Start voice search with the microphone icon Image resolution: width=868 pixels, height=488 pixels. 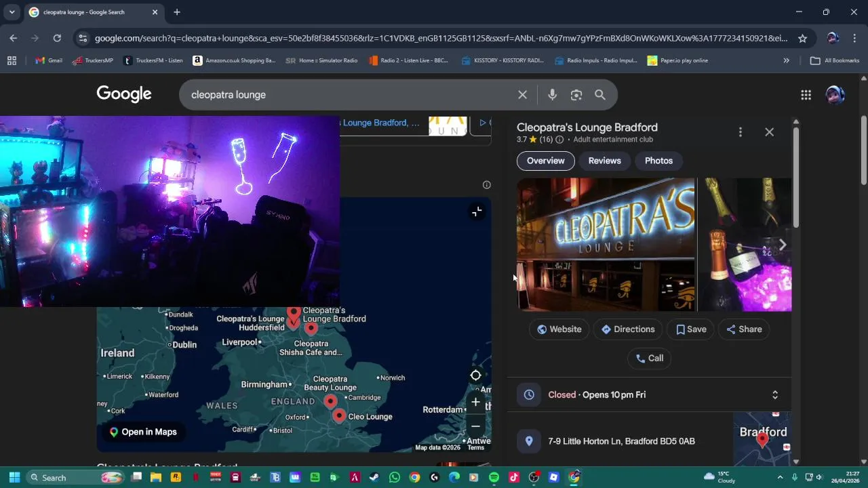coord(552,95)
